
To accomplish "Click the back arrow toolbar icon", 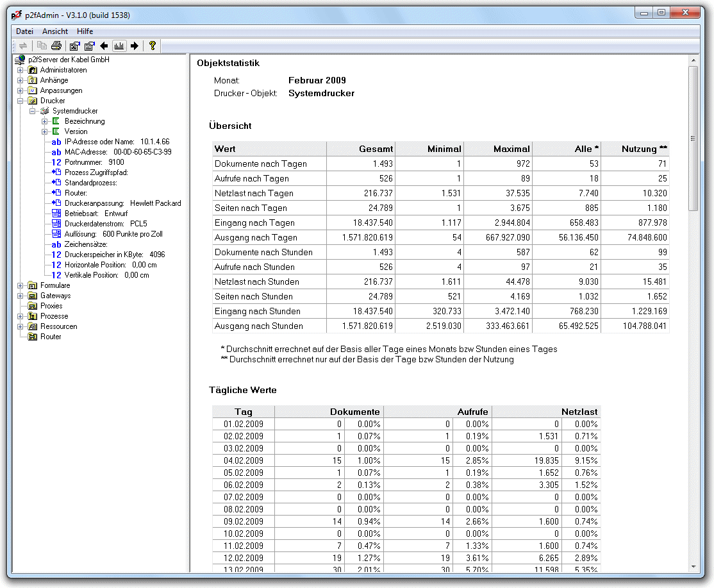I will point(104,46).
